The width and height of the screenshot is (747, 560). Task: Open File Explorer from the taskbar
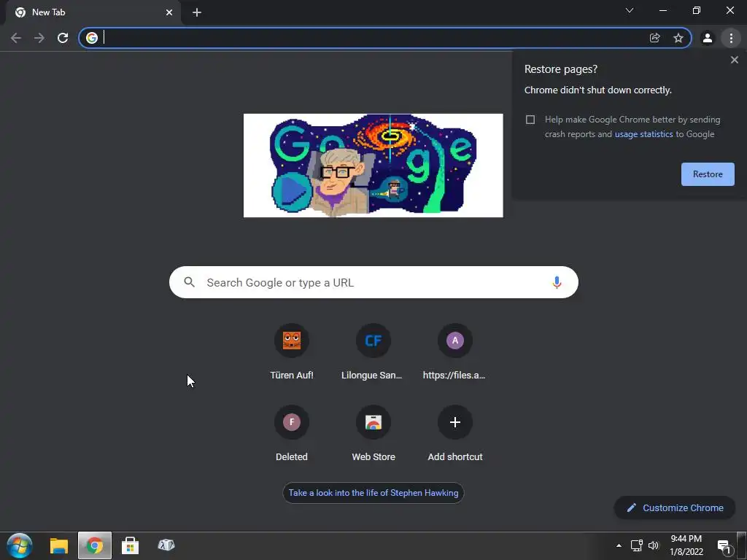point(59,545)
